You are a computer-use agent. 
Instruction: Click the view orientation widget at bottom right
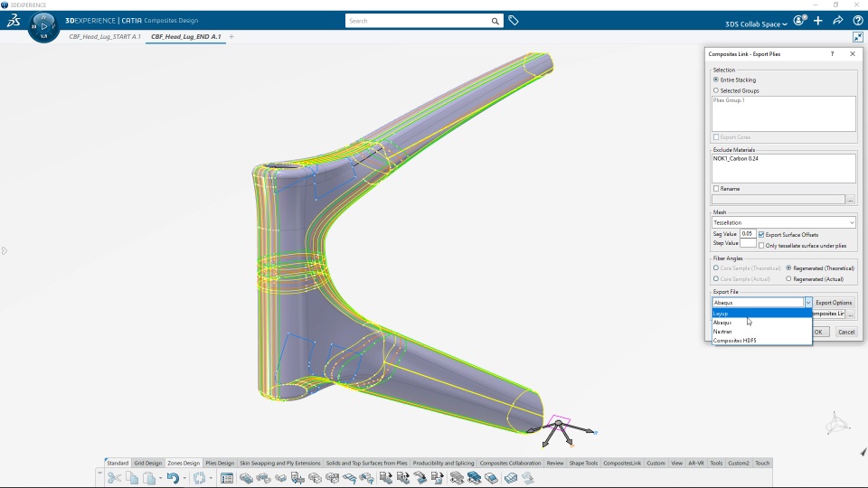tap(836, 424)
